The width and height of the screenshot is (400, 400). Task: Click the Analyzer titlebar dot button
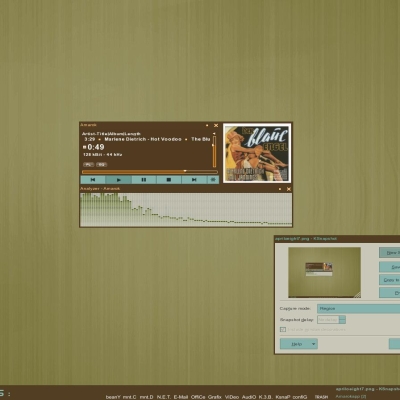point(280,189)
